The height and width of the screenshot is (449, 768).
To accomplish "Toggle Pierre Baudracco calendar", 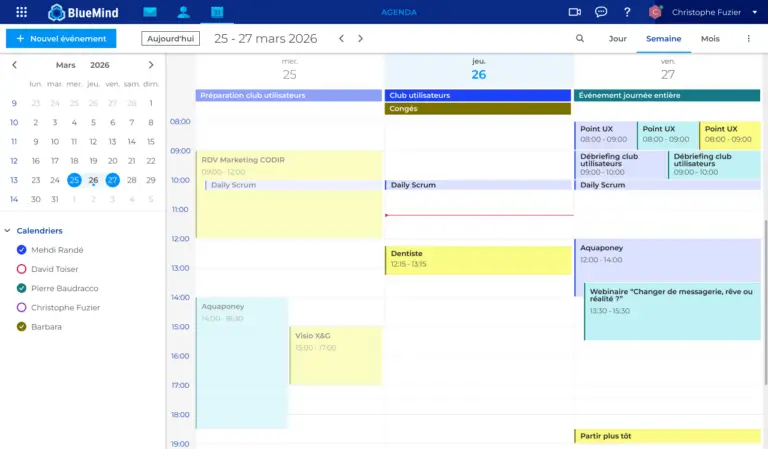I will coord(22,288).
